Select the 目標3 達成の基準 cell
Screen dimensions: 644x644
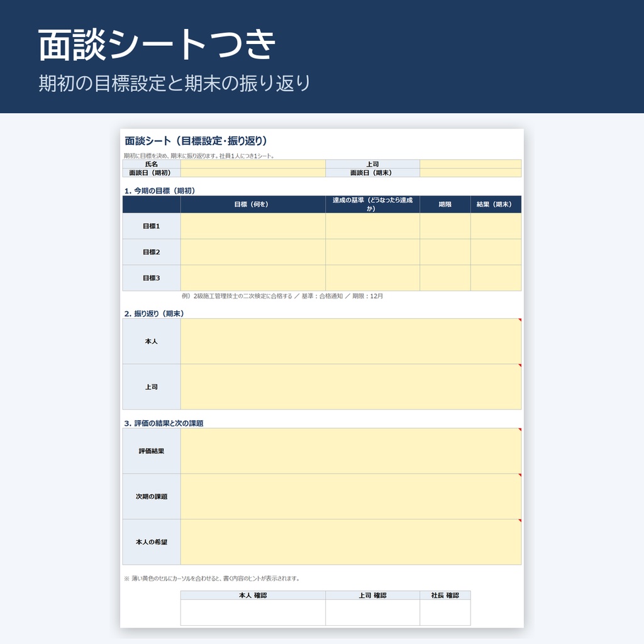372,277
